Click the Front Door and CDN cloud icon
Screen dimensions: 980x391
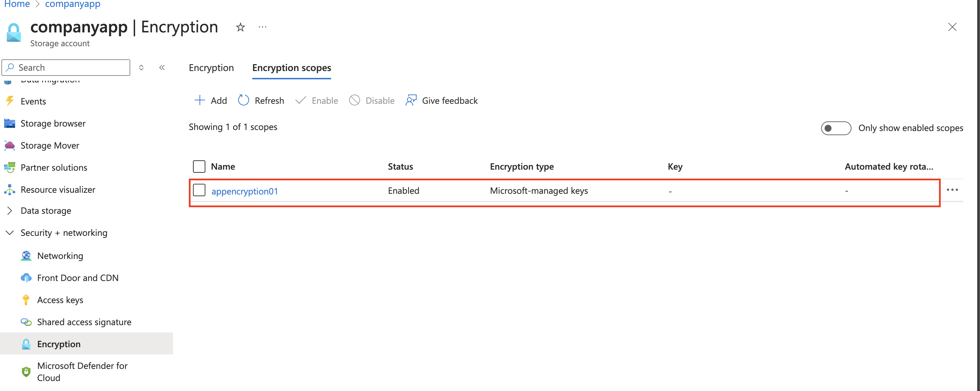[x=26, y=278]
